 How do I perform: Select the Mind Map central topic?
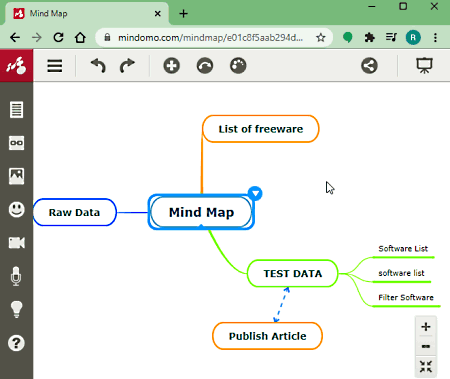(201, 212)
